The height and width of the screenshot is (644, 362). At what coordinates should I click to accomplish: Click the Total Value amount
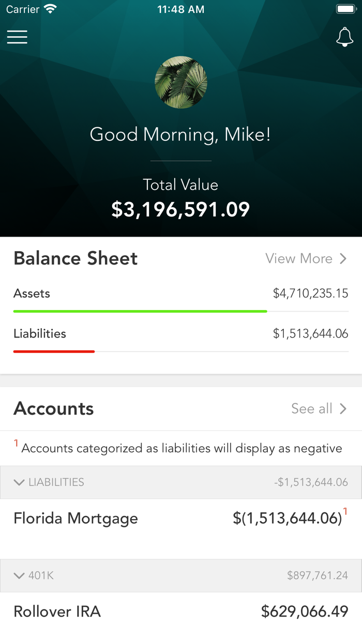pyautogui.click(x=180, y=209)
